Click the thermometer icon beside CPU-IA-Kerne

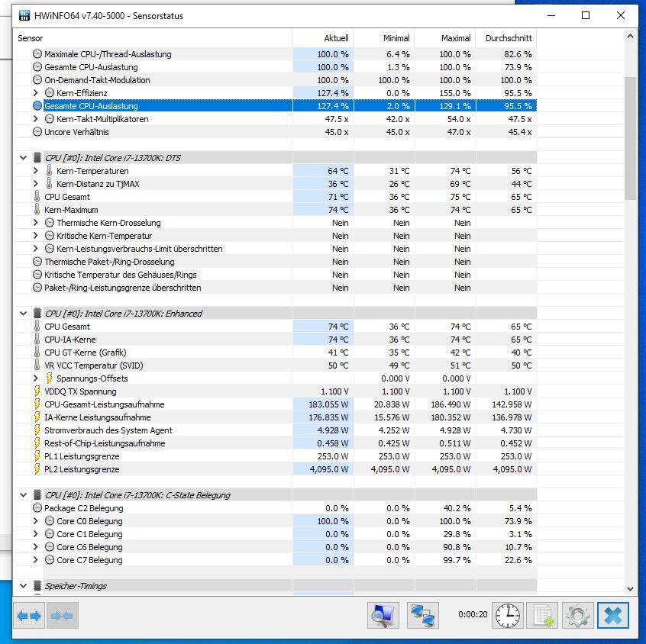point(37,340)
